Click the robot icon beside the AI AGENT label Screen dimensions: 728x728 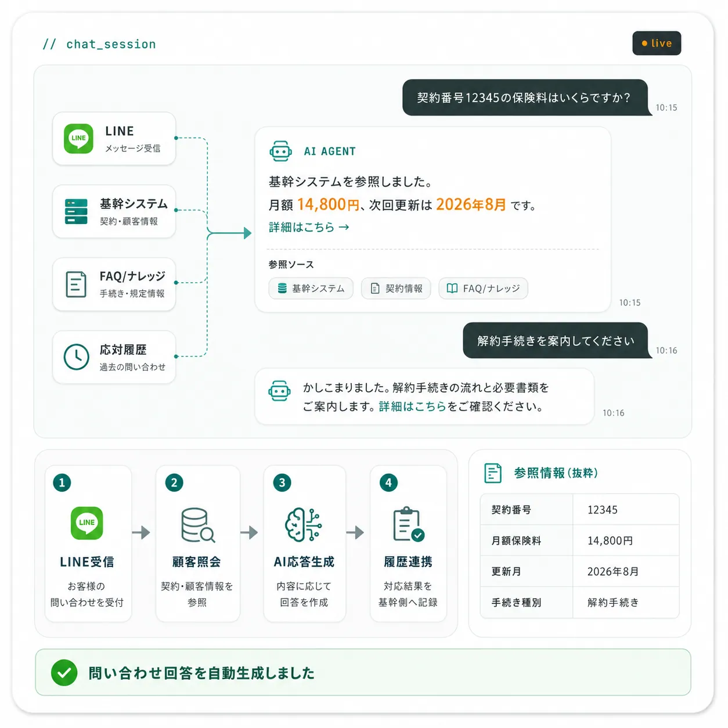(281, 151)
